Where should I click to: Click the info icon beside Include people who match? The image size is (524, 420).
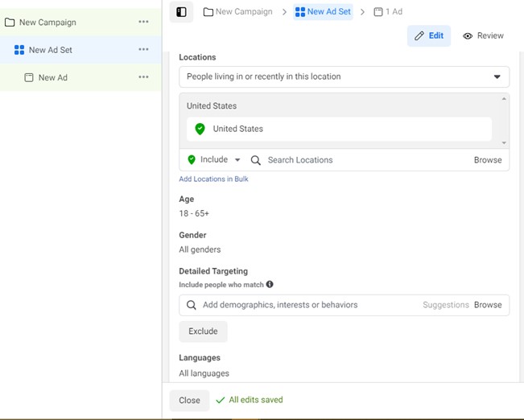click(x=270, y=284)
